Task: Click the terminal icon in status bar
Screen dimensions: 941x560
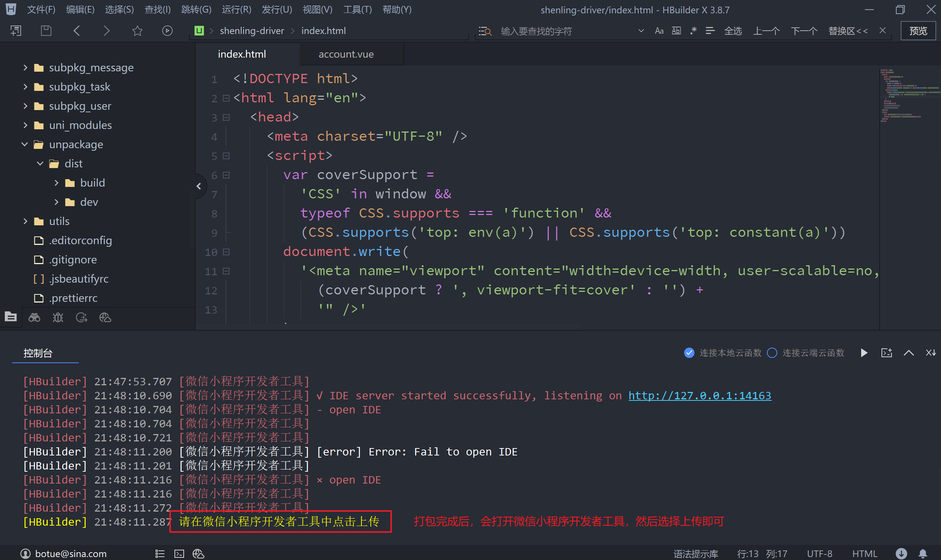Action: pyautogui.click(x=179, y=554)
